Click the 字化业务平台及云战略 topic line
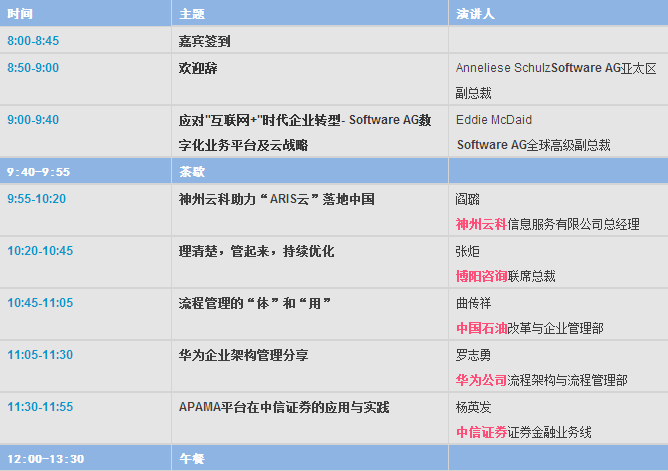 (x=243, y=145)
